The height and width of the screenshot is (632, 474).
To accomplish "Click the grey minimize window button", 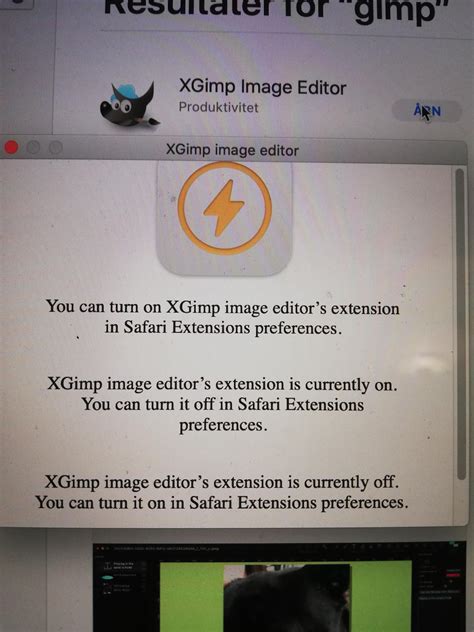I will (33, 148).
